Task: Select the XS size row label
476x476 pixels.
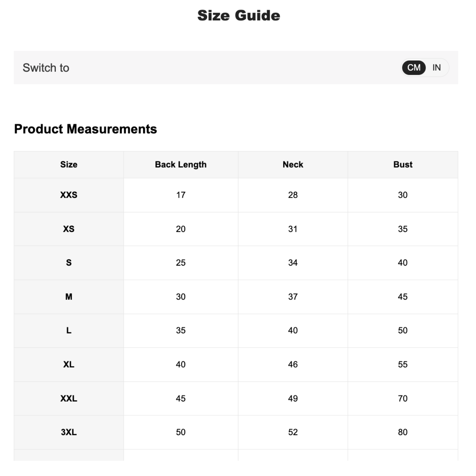Action: [x=69, y=229]
